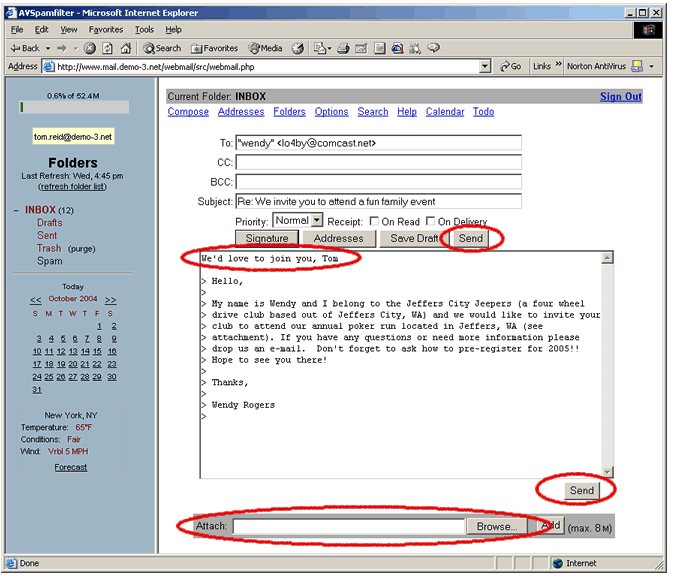Enable the On Read receipt checkbox

tap(373, 221)
